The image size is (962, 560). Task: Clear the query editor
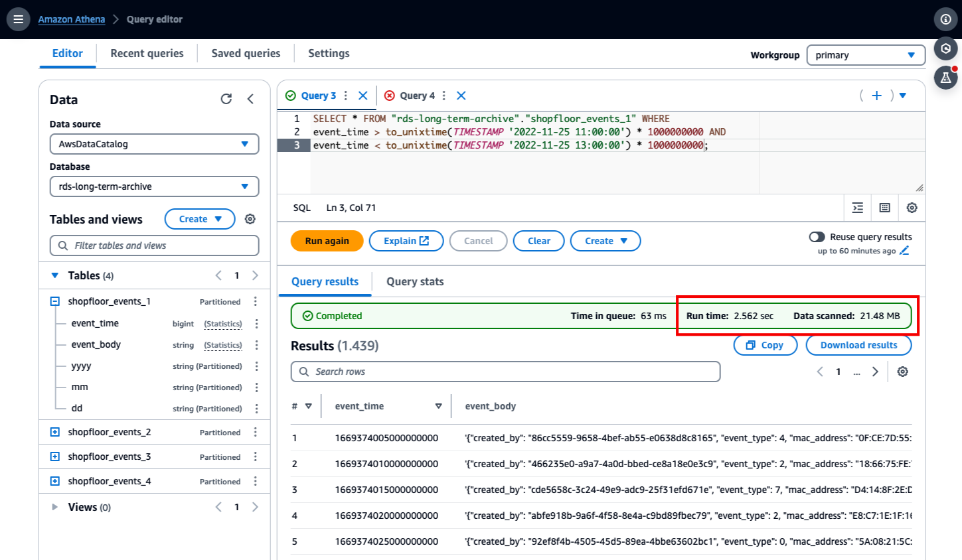click(x=539, y=241)
